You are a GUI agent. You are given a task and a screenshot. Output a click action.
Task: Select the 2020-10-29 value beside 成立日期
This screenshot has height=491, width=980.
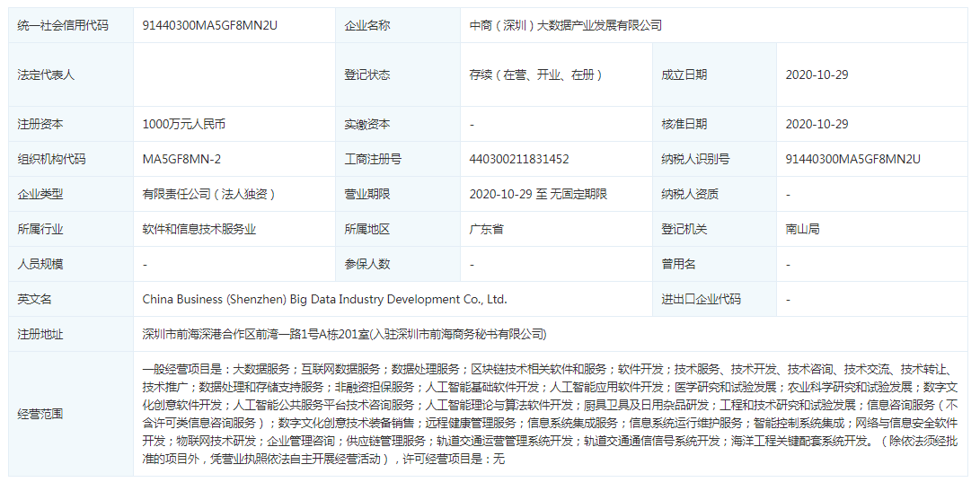817,75
